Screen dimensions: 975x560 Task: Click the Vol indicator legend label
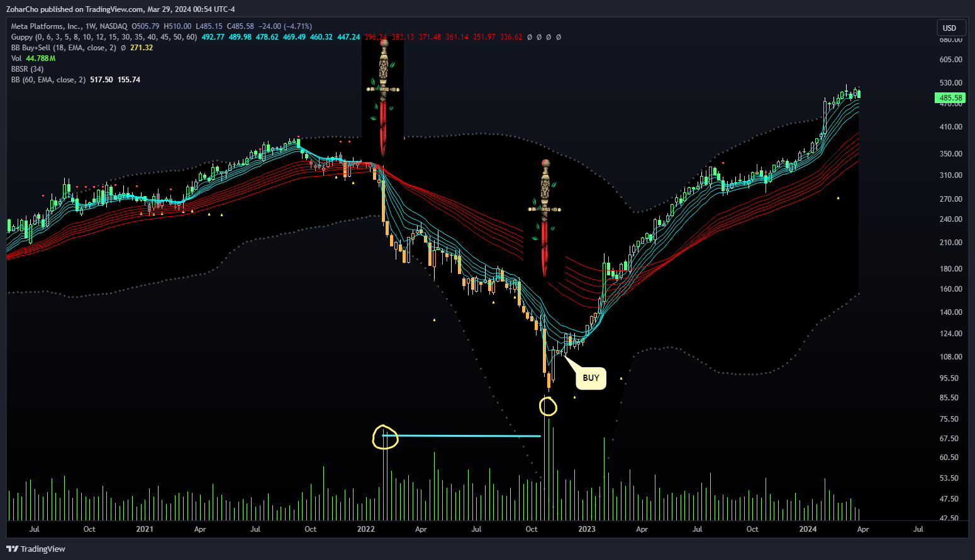[16, 58]
